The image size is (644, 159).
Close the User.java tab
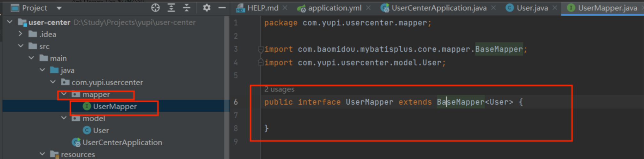(555, 8)
